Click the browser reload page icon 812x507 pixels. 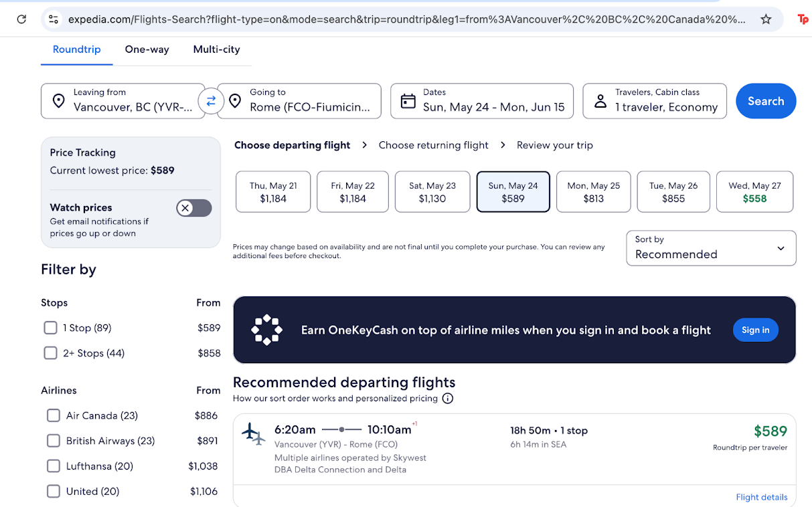click(21, 19)
